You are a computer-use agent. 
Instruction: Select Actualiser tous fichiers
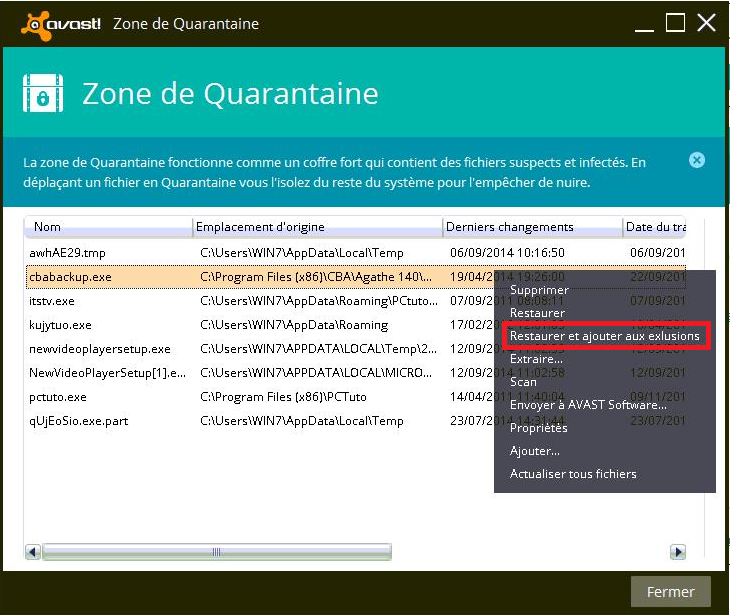pos(573,474)
